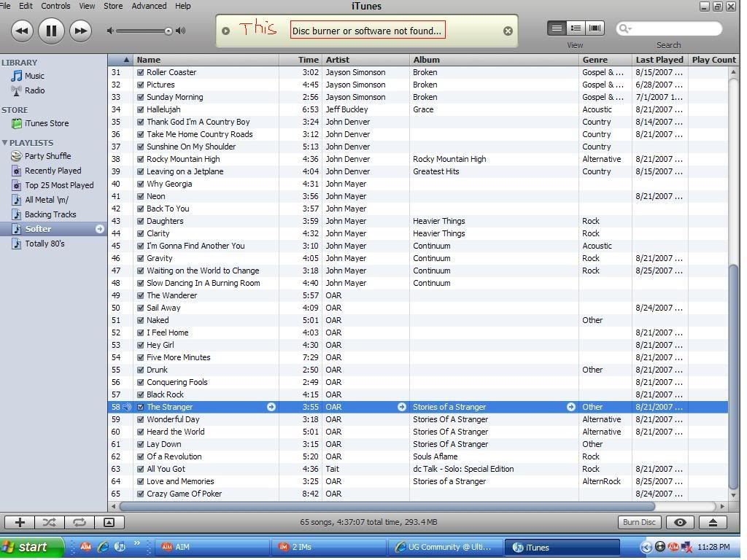Eject the disc
The width and height of the screenshot is (747, 560).
tap(713, 522)
